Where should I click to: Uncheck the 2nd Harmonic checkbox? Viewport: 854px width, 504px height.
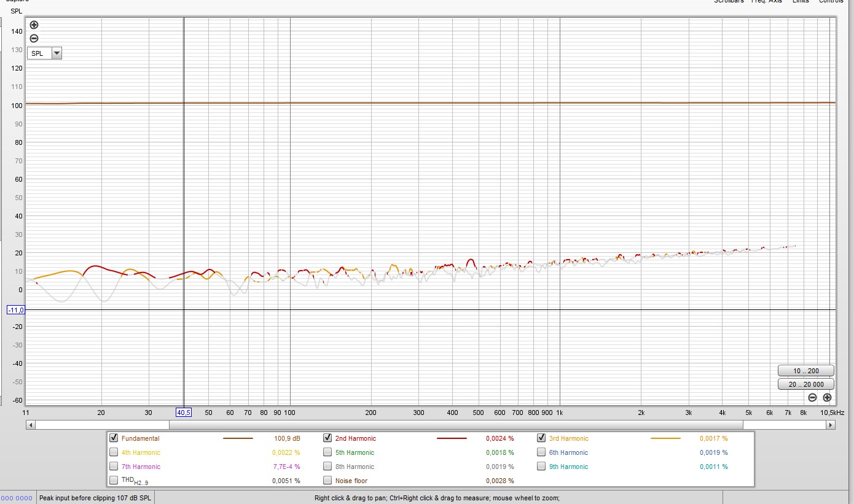(327, 438)
